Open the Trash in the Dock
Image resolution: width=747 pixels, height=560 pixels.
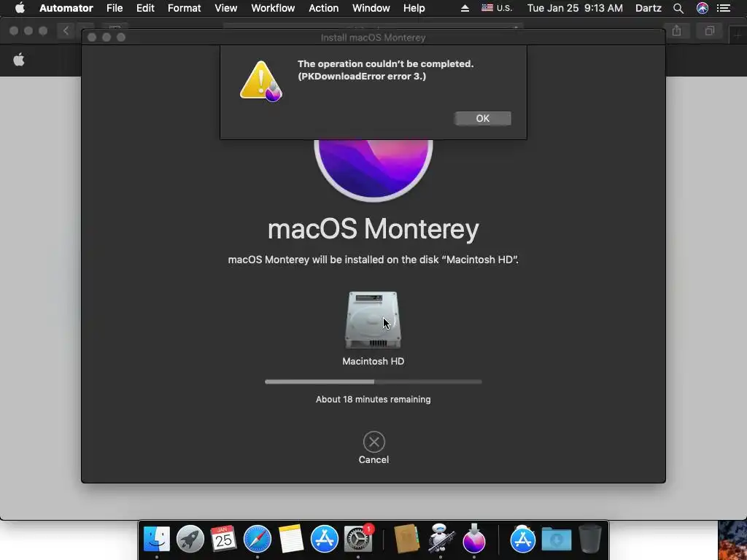pyautogui.click(x=589, y=539)
